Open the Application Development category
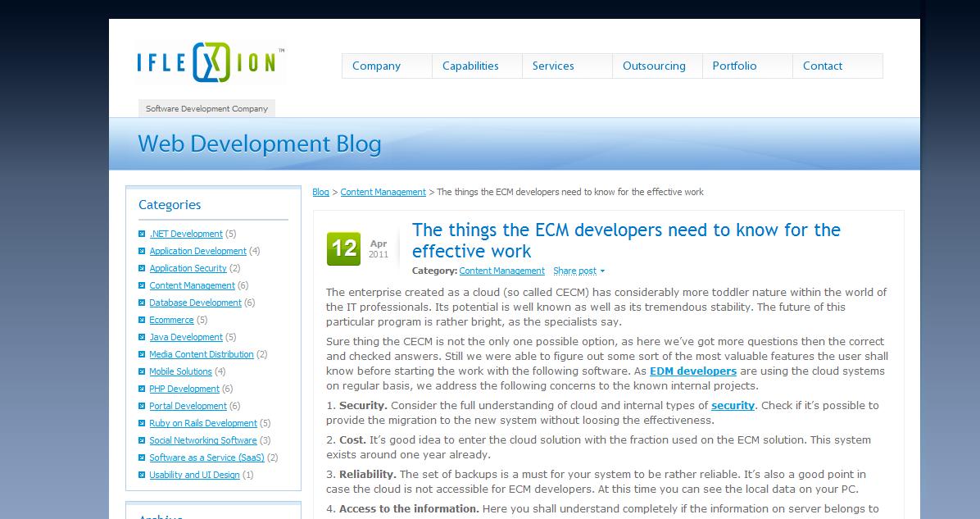Viewport: 980px width, 519px height. [x=197, y=251]
